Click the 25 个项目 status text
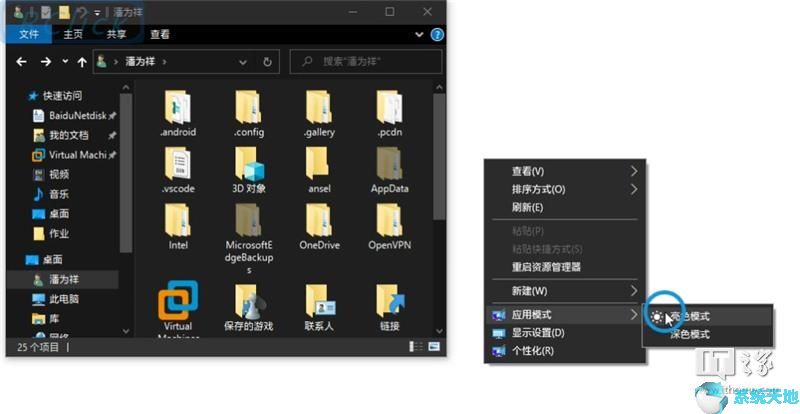 [x=38, y=347]
